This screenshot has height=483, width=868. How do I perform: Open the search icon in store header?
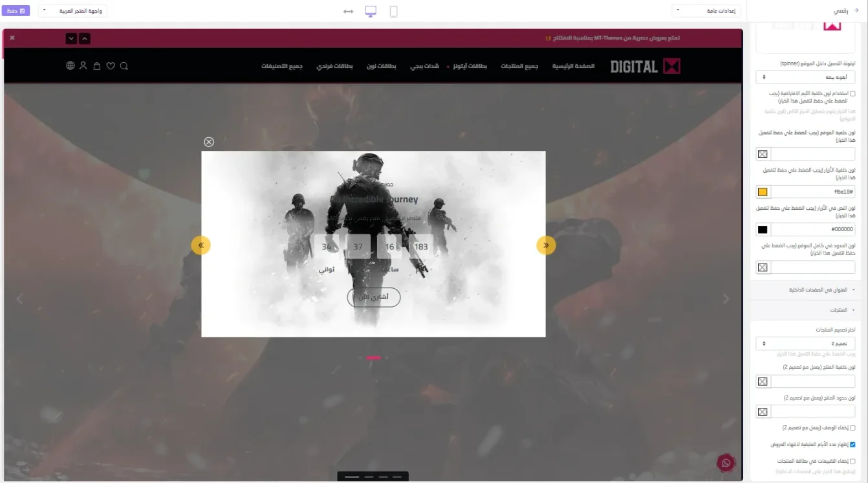[x=124, y=66]
